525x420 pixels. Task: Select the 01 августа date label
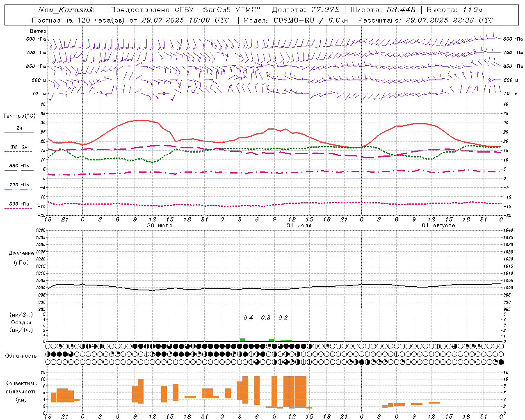[438, 225]
